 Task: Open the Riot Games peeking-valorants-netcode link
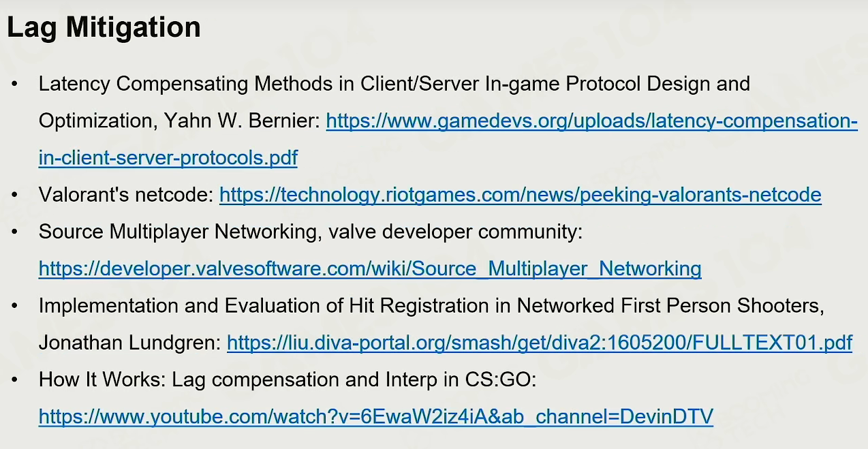520,195
